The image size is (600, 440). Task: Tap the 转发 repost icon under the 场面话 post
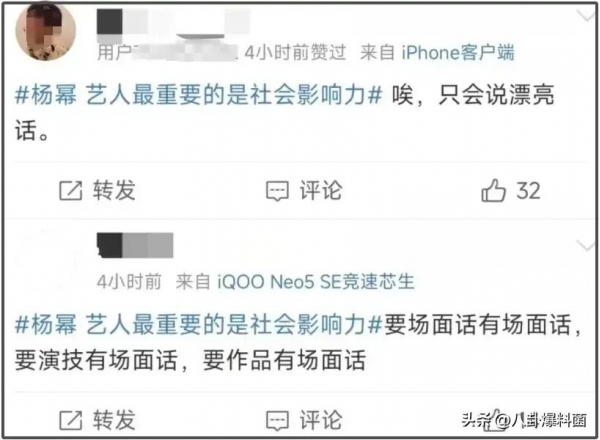point(70,420)
